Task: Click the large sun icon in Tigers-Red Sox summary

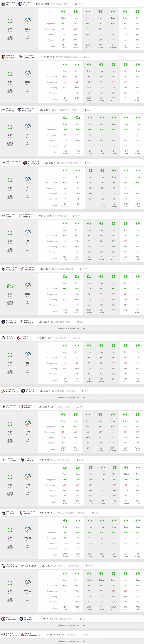Action: (10, 355)
